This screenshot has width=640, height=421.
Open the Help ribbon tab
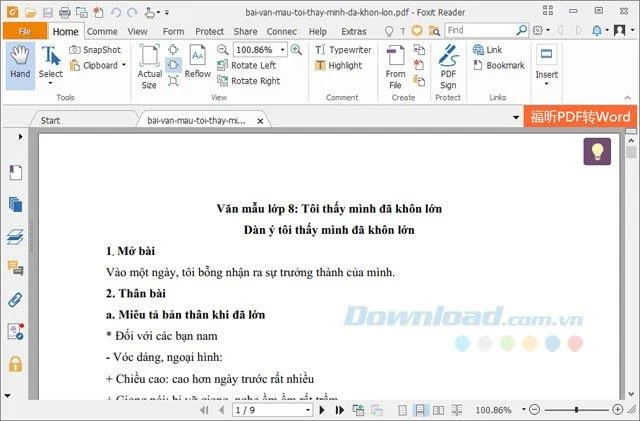[x=318, y=31]
